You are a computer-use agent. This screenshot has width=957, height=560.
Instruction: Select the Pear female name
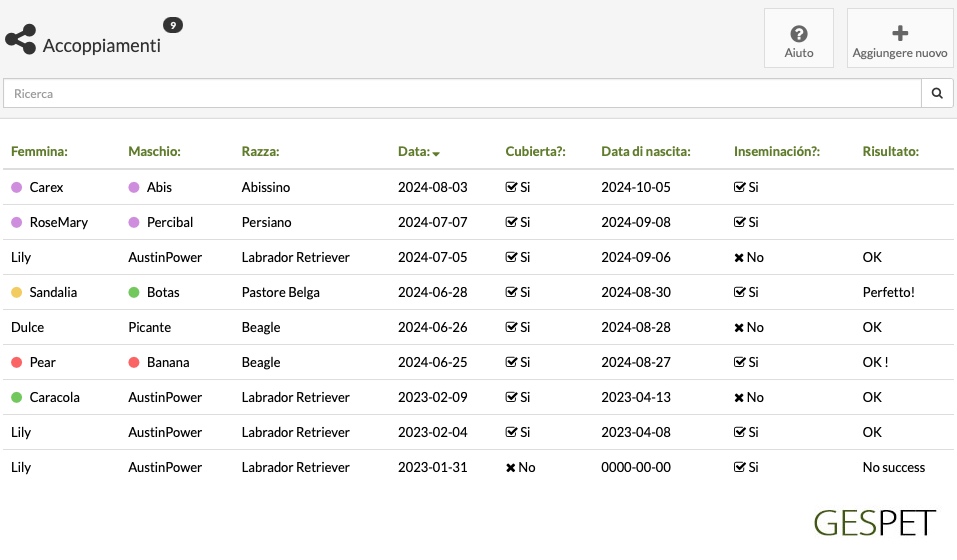click(x=43, y=362)
